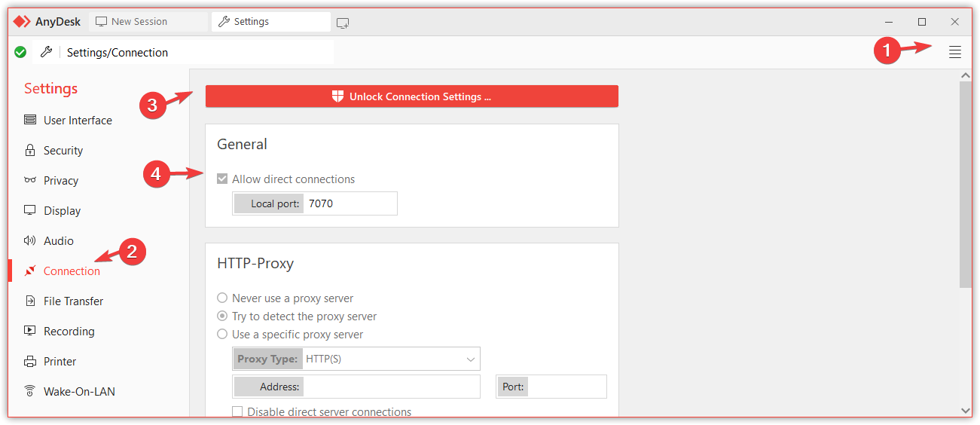Click the Display monitor icon
The width and height of the screenshot is (980, 425).
30,210
